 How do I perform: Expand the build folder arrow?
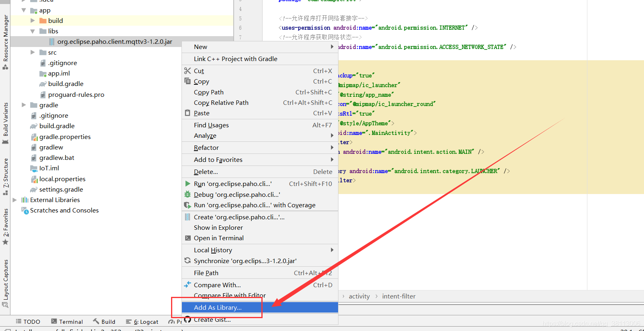(33, 20)
